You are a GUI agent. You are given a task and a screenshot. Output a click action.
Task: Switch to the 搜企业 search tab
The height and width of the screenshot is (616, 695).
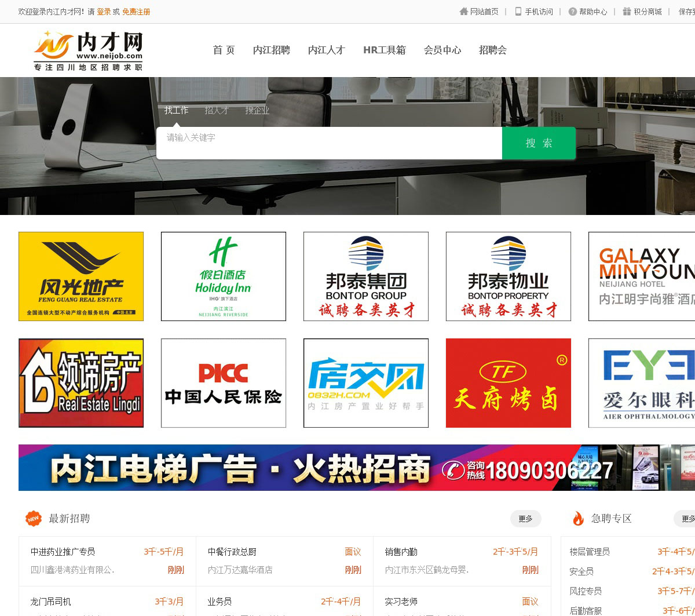point(257,110)
